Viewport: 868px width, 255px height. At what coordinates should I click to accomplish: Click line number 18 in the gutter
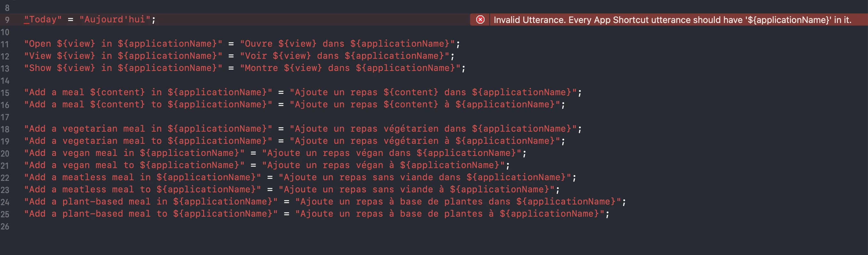tap(5, 129)
